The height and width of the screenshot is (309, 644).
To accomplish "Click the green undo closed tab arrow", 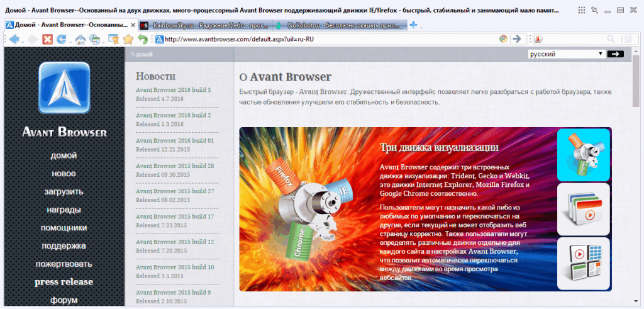I will (x=143, y=39).
